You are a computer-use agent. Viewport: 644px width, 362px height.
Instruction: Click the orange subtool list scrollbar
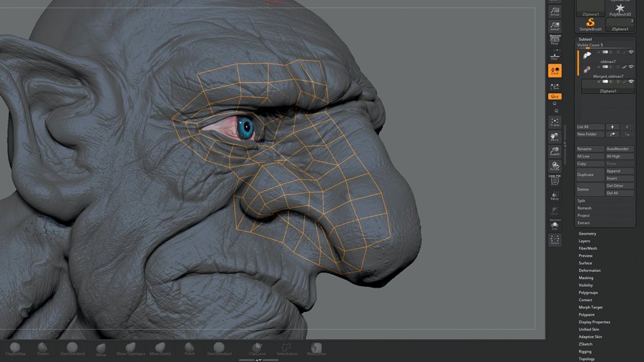(578, 63)
